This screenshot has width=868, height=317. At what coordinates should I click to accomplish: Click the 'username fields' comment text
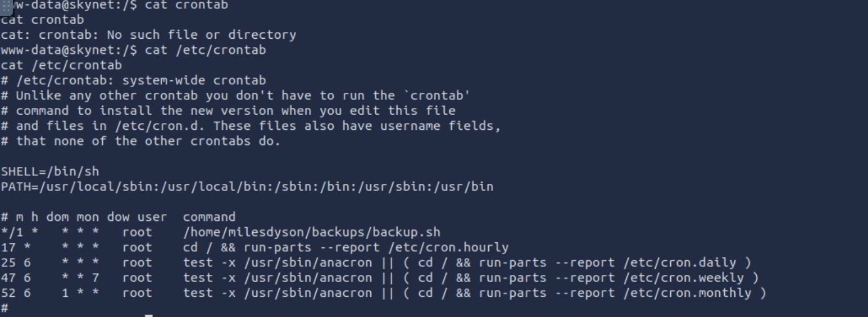pyautogui.click(x=440, y=126)
